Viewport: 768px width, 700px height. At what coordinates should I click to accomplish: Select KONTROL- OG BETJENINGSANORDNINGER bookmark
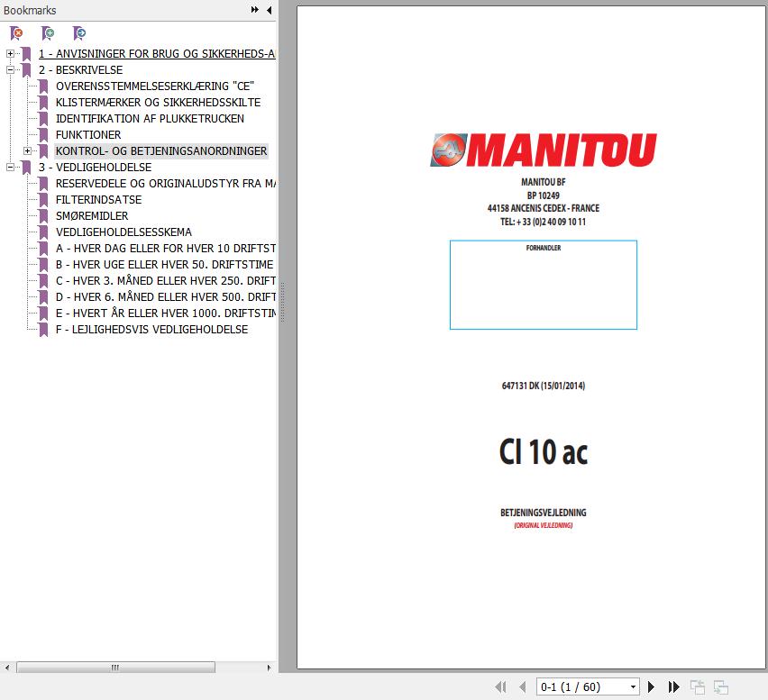(x=161, y=150)
